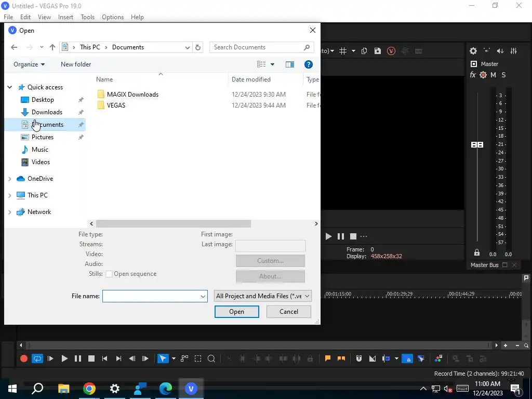
Task: Open Master FX chain
Action: (473, 75)
